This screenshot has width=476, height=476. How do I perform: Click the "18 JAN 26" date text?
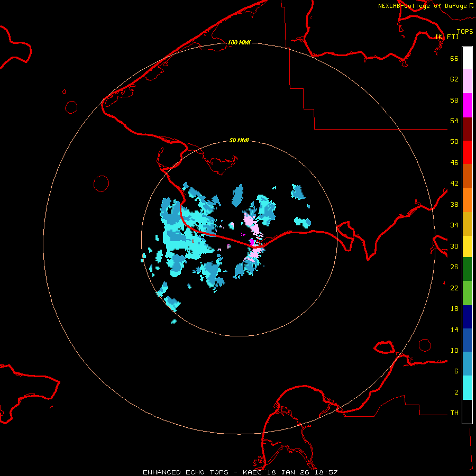tap(288, 472)
